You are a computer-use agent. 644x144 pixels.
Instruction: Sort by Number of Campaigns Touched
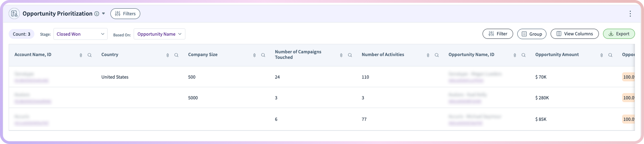pos(341,55)
